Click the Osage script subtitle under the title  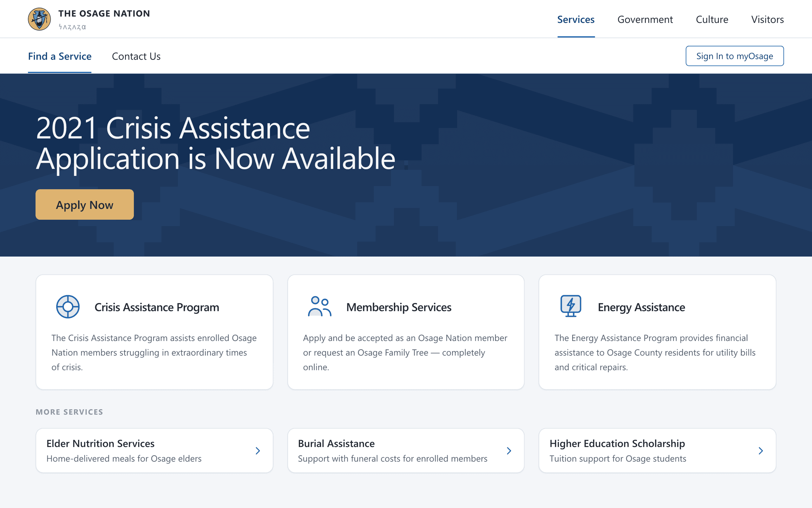[x=72, y=27]
